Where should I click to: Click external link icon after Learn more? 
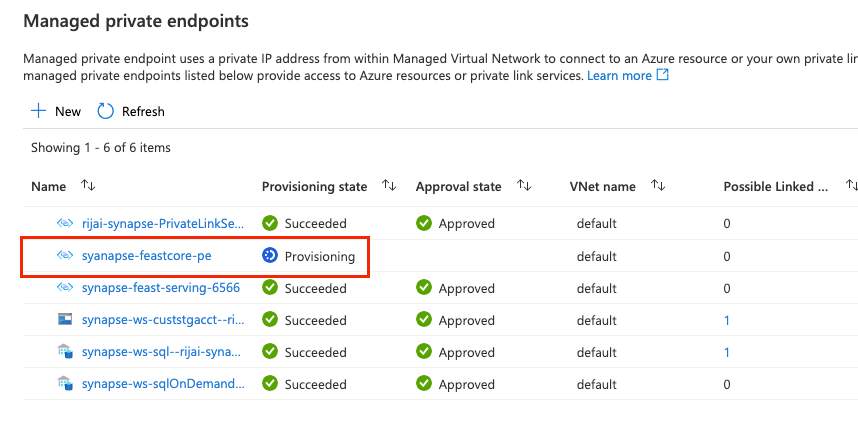663,74
